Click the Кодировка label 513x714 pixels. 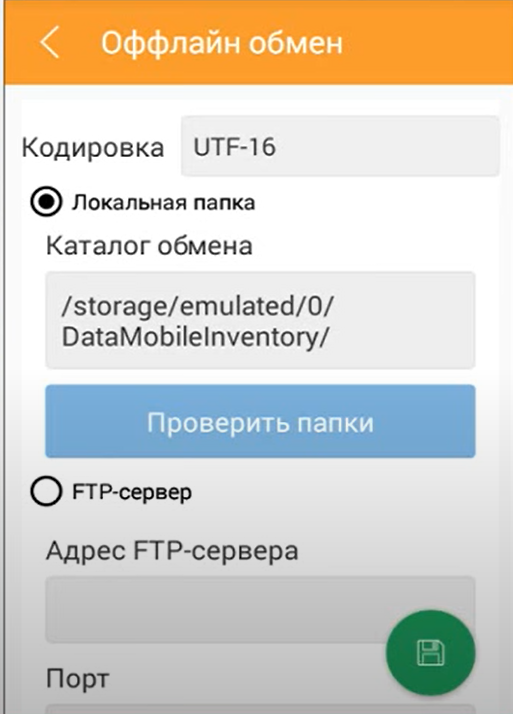[93, 148]
